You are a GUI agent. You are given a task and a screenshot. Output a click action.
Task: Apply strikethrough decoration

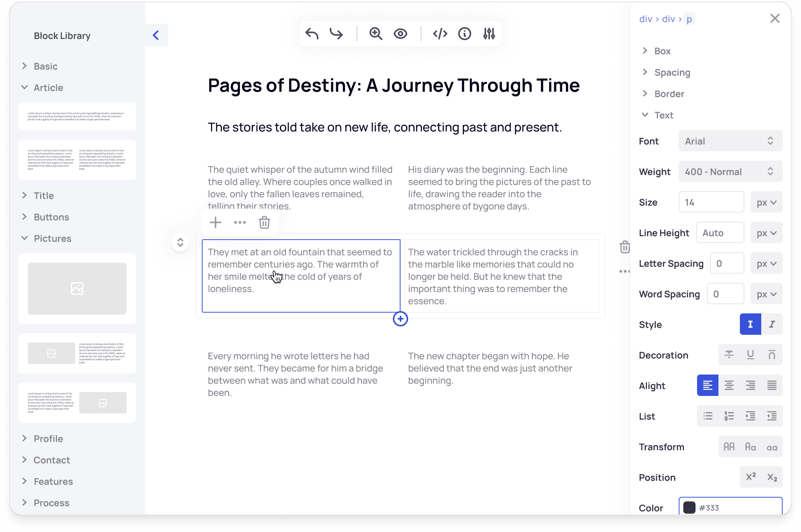point(729,355)
